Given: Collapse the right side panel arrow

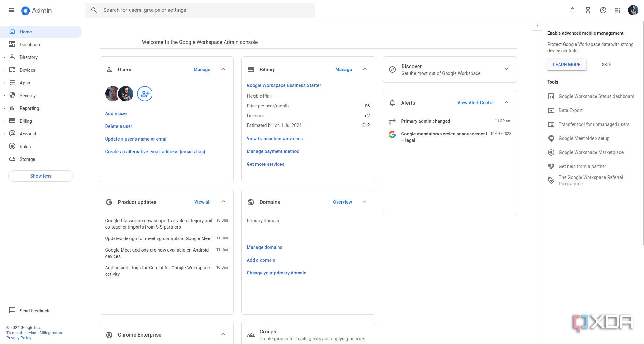Looking at the screenshot, I should pos(537,26).
